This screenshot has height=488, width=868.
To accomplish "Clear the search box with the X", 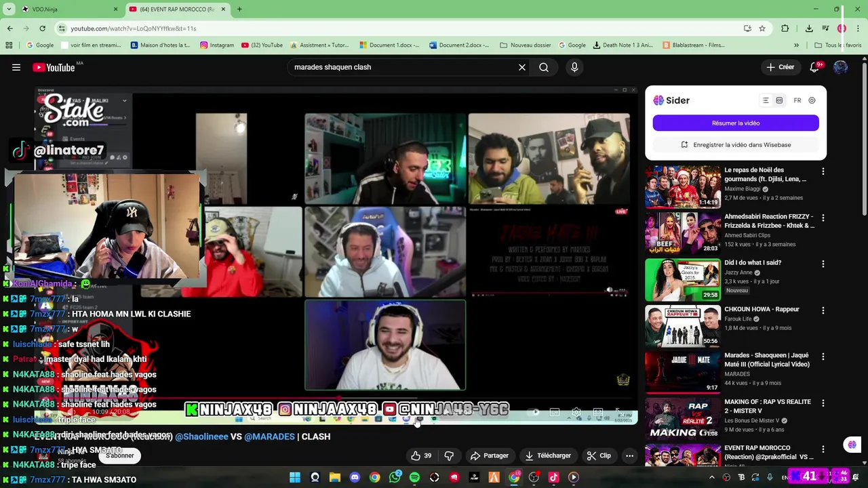I will click(x=522, y=67).
